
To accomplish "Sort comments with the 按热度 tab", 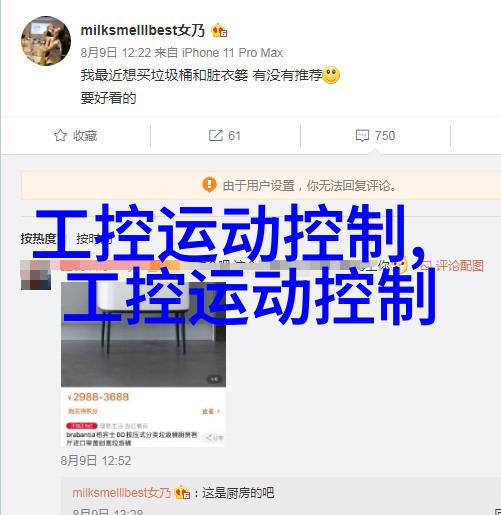I will tap(38, 239).
